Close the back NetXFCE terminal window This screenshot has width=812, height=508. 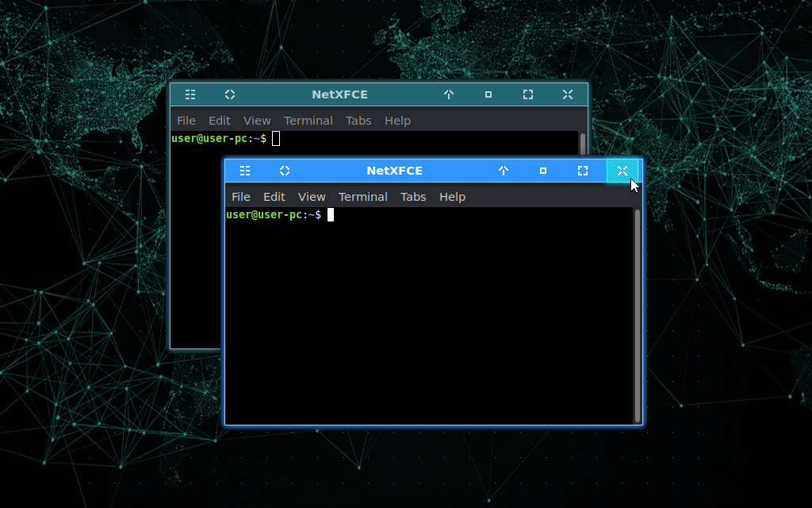tap(568, 94)
